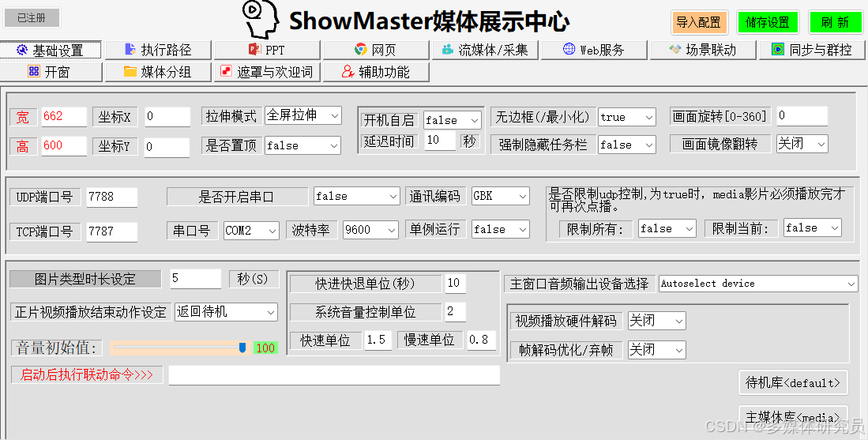Click the person icon on 辅助功能 tab
The image size is (868, 440).
[348, 71]
